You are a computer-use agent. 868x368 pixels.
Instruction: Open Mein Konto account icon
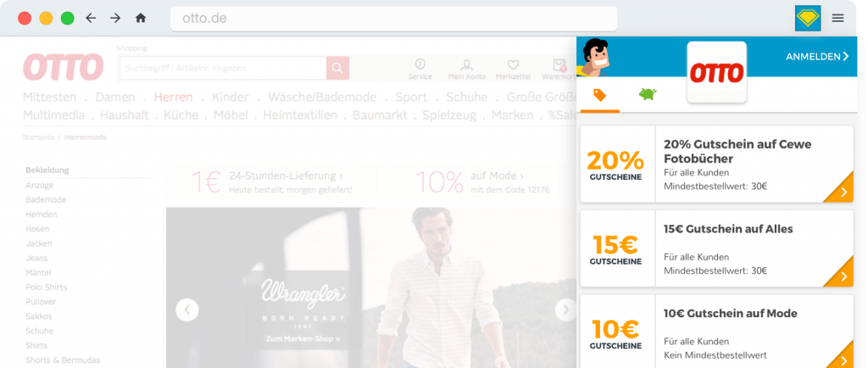(x=466, y=69)
